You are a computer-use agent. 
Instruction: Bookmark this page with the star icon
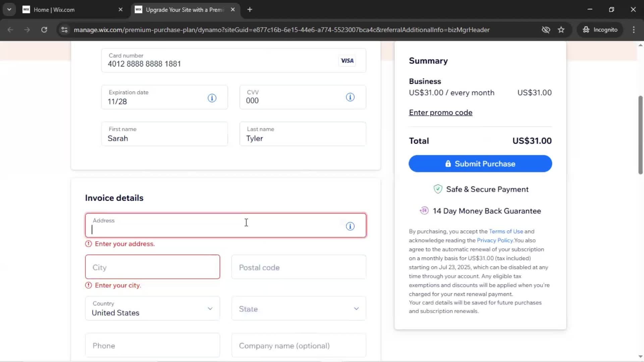click(561, 29)
